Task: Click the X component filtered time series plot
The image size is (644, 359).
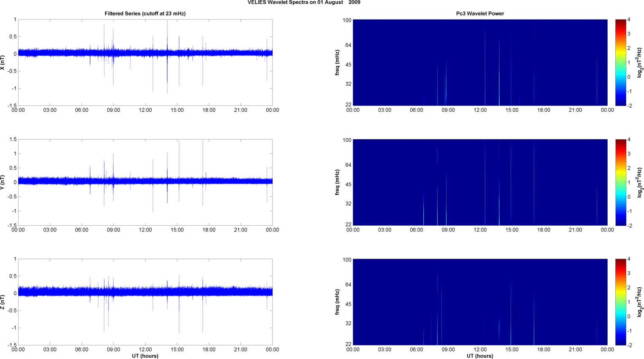Action: click(145, 62)
